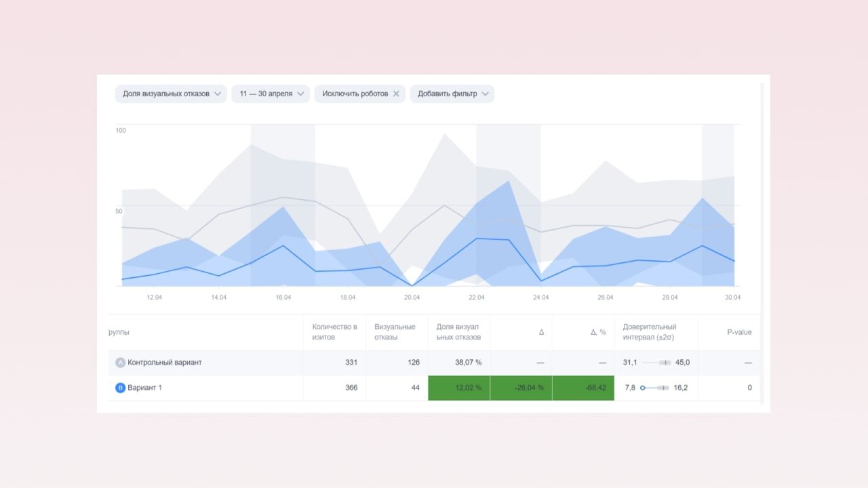Image resolution: width=868 pixels, height=488 pixels.
Task: Click the lower bound value '7,8'
Action: pyautogui.click(x=630, y=388)
